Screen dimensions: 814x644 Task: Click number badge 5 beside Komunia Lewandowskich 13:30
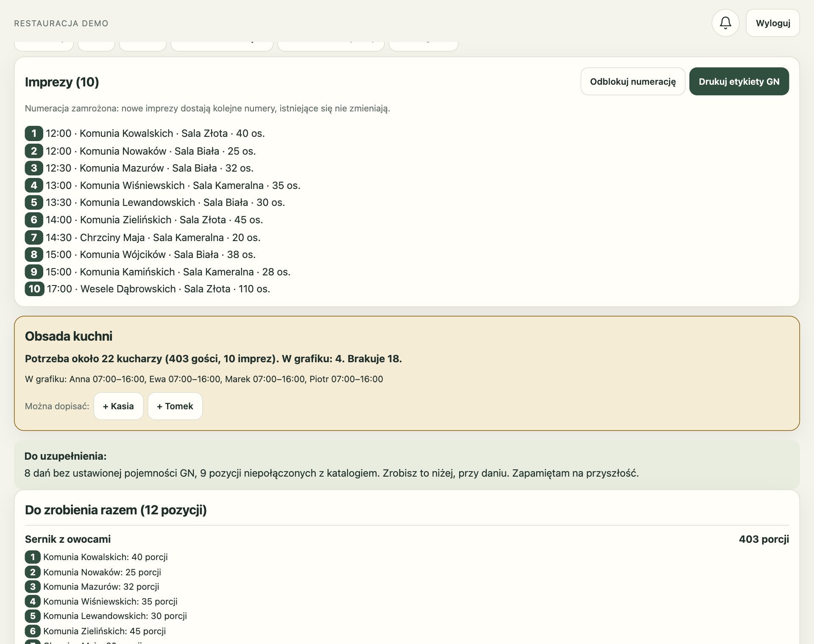coord(34,203)
